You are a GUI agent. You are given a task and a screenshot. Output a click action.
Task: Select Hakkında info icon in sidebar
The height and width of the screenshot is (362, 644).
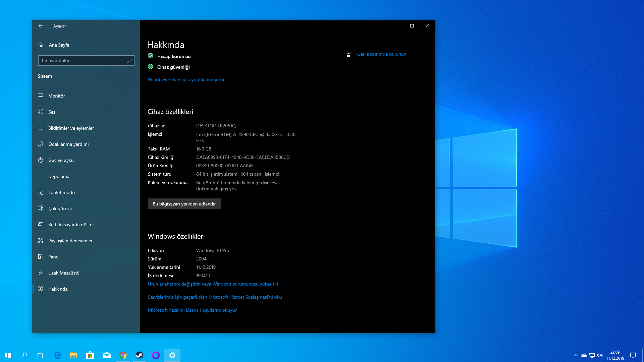click(41, 289)
